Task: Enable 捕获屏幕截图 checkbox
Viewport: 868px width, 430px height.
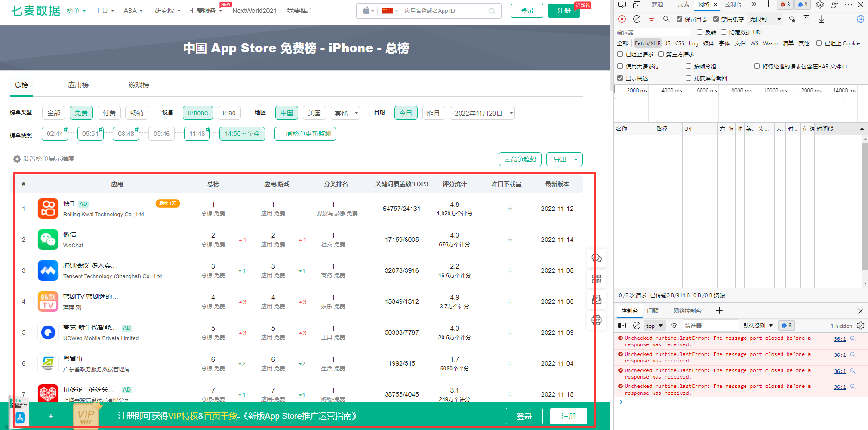Action: [689, 78]
